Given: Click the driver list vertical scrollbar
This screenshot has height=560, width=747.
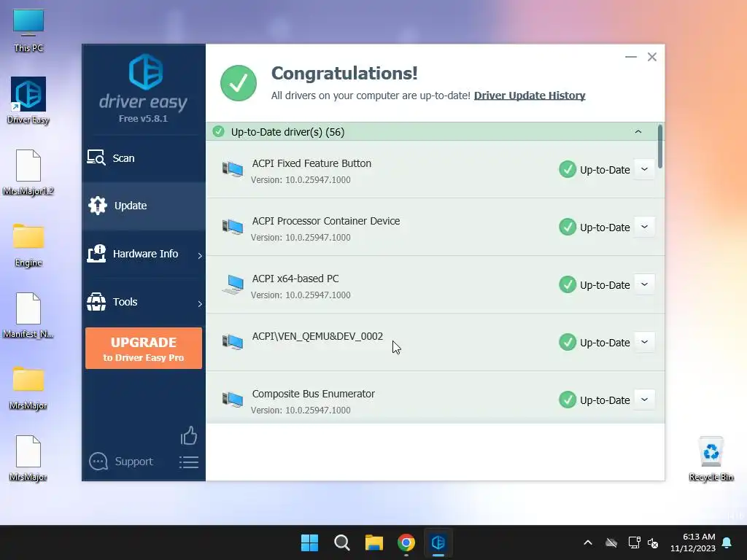Looking at the screenshot, I should point(659,146).
